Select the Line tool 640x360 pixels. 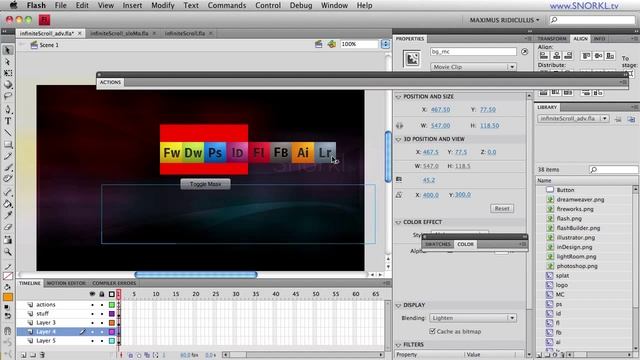[7, 133]
